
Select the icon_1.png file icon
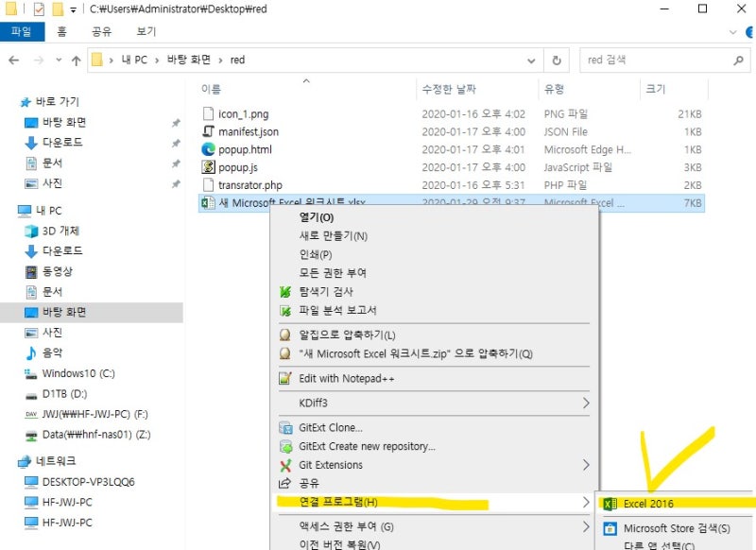click(x=208, y=113)
